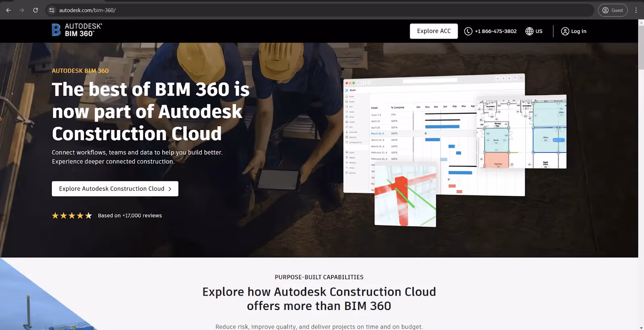Click the 'PURPOSE-BUILT CAPABILITIES' label

[x=319, y=277]
